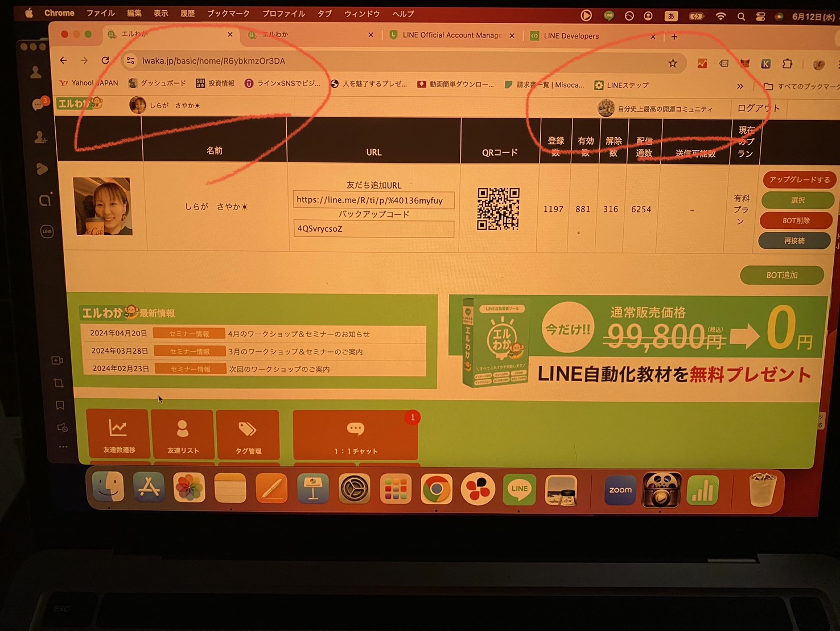Open Trash from the Dock
Image resolution: width=840 pixels, height=631 pixels.
click(763, 490)
